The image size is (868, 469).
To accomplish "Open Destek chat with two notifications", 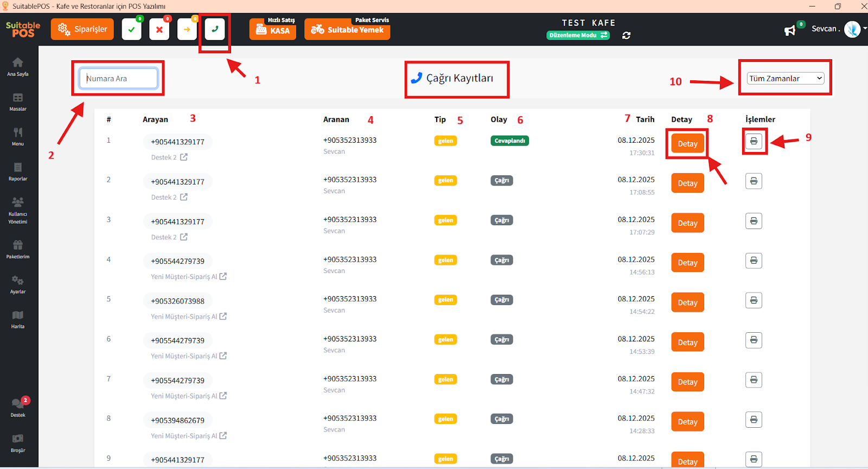I will click(18, 407).
